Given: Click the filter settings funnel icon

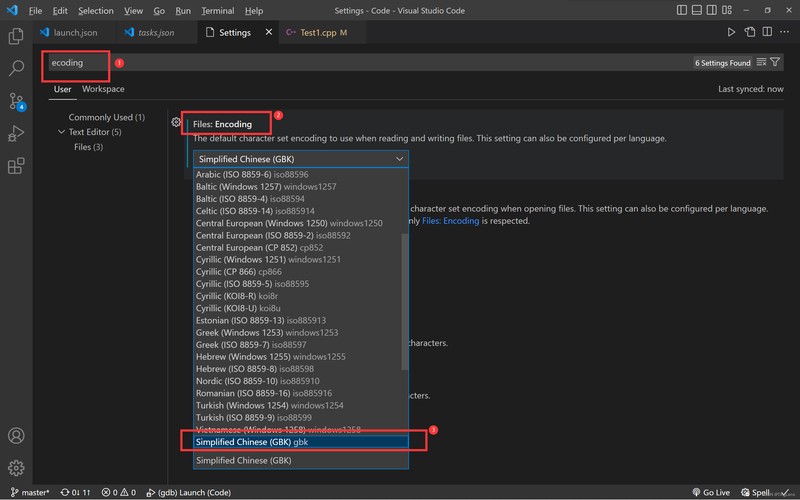Looking at the screenshot, I should click(x=775, y=62).
